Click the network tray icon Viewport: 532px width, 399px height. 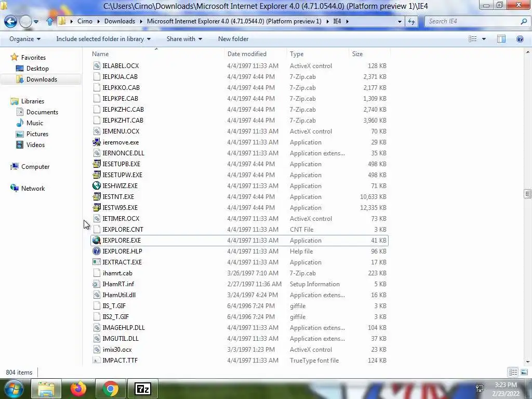pyautogui.click(x=480, y=388)
